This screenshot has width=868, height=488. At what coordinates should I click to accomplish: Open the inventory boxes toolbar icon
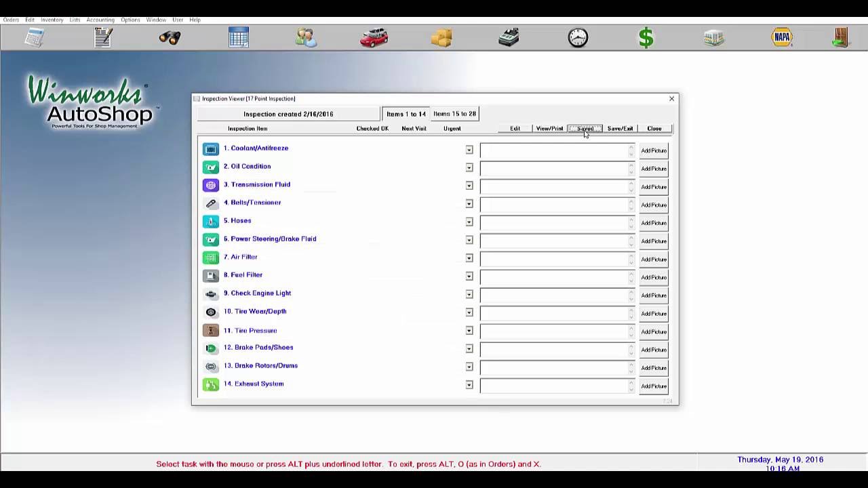point(441,37)
